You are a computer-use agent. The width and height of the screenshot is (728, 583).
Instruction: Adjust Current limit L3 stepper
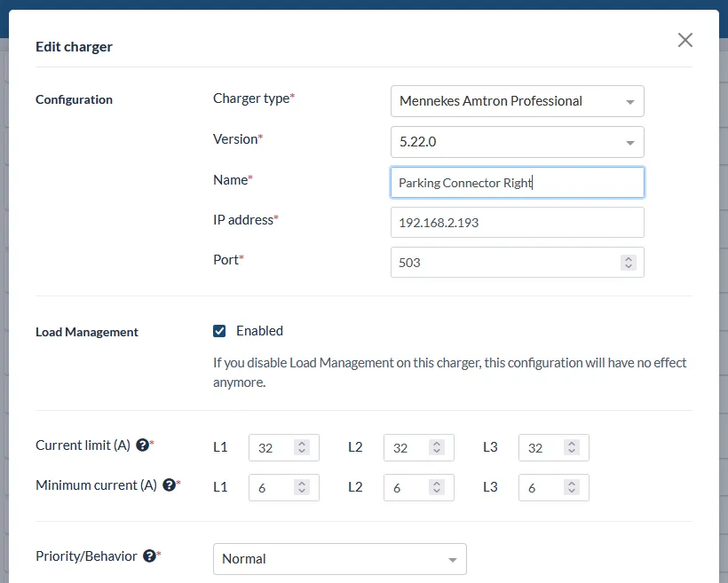tap(572, 448)
